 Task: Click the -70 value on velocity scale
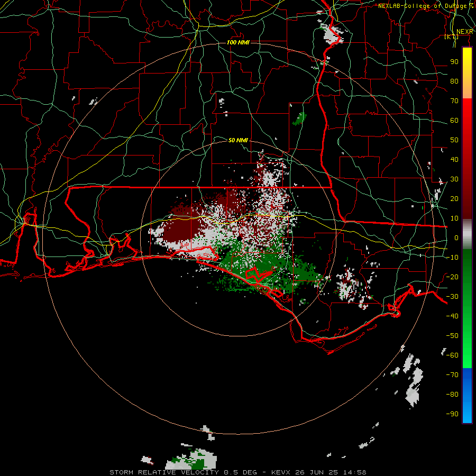452,375
